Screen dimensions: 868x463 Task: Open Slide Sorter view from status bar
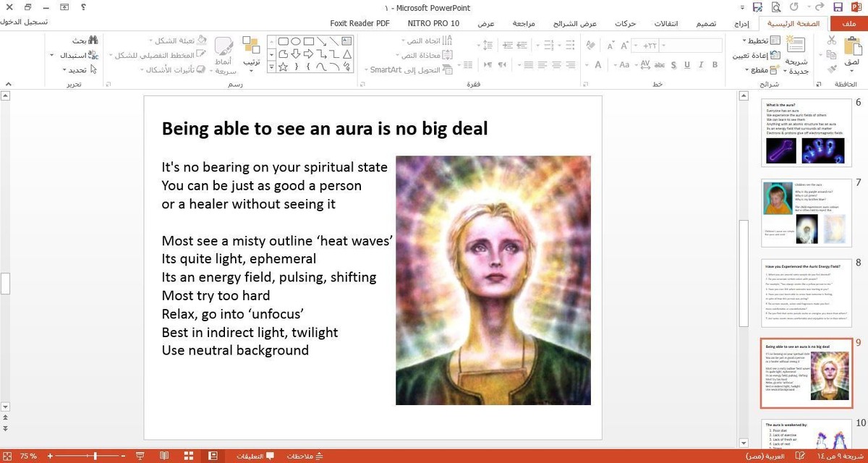click(x=188, y=456)
